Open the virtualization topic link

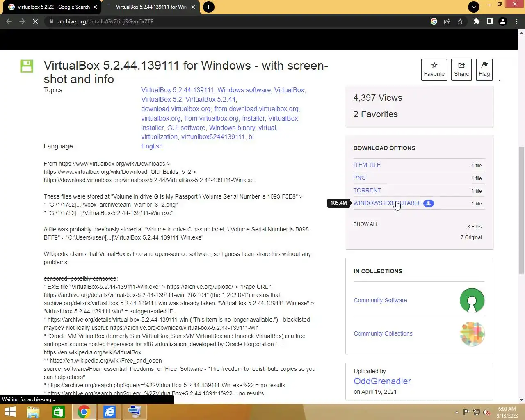[x=160, y=137]
